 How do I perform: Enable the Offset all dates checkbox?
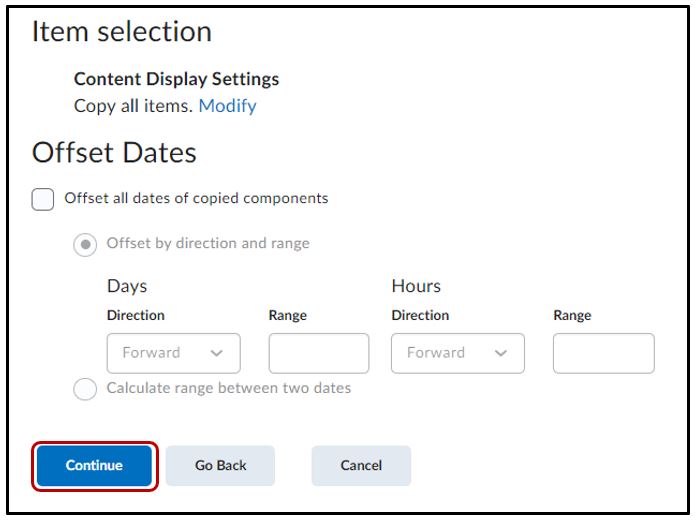click(x=43, y=199)
